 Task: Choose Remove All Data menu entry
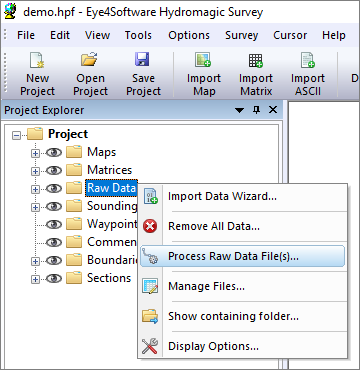[242, 226]
